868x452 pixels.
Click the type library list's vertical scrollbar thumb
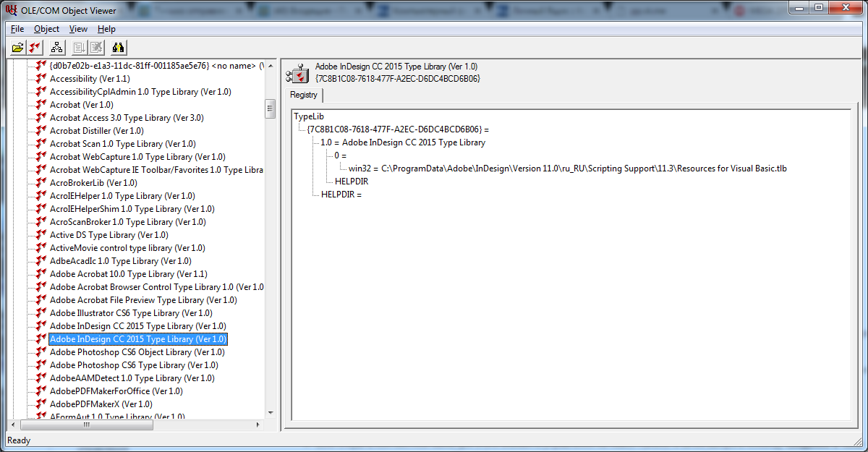tap(271, 108)
